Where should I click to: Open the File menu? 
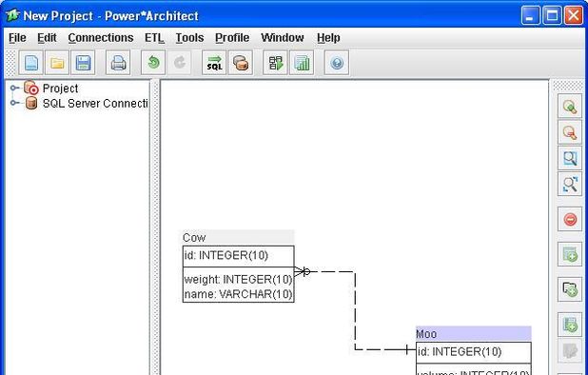(17, 38)
